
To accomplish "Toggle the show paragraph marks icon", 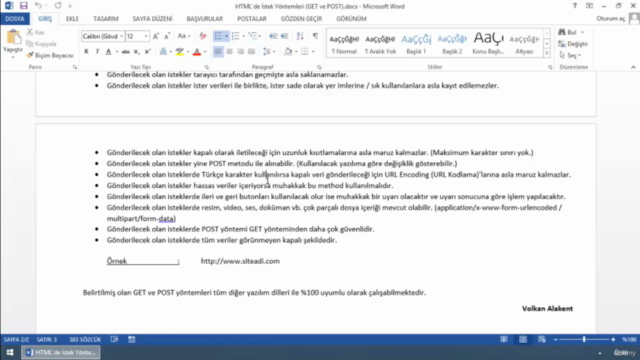I will click(315, 36).
